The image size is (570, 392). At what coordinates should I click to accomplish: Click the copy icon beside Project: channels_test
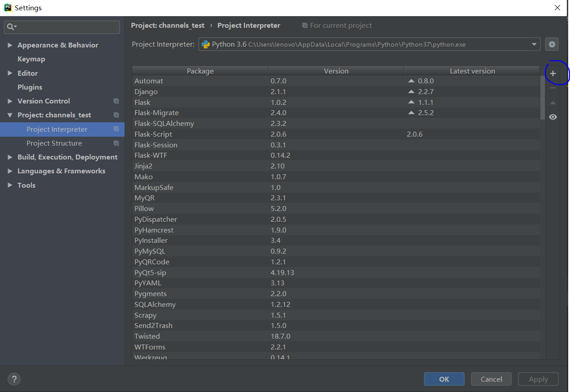pyautogui.click(x=117, y=115)
